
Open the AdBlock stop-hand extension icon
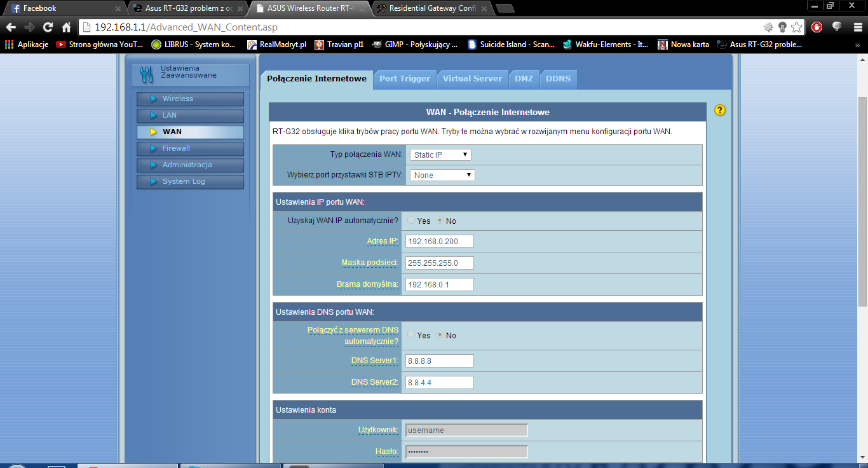817,27
